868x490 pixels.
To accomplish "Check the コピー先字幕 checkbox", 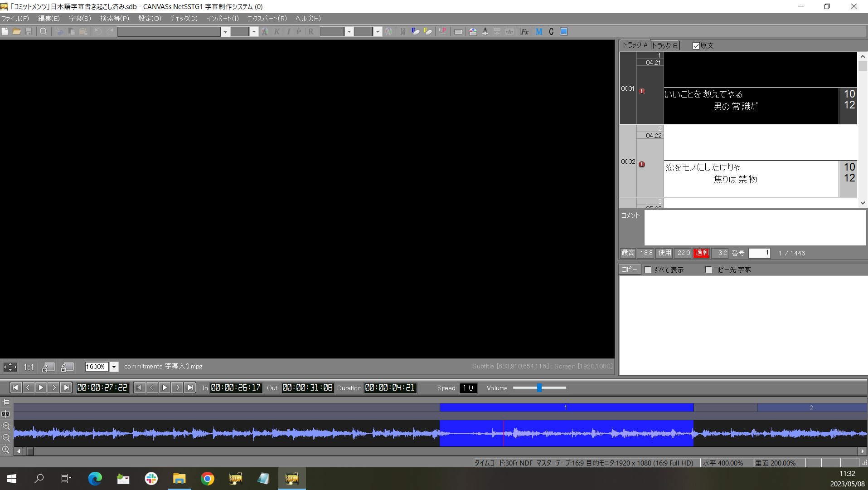I will (x=709, y=270).
